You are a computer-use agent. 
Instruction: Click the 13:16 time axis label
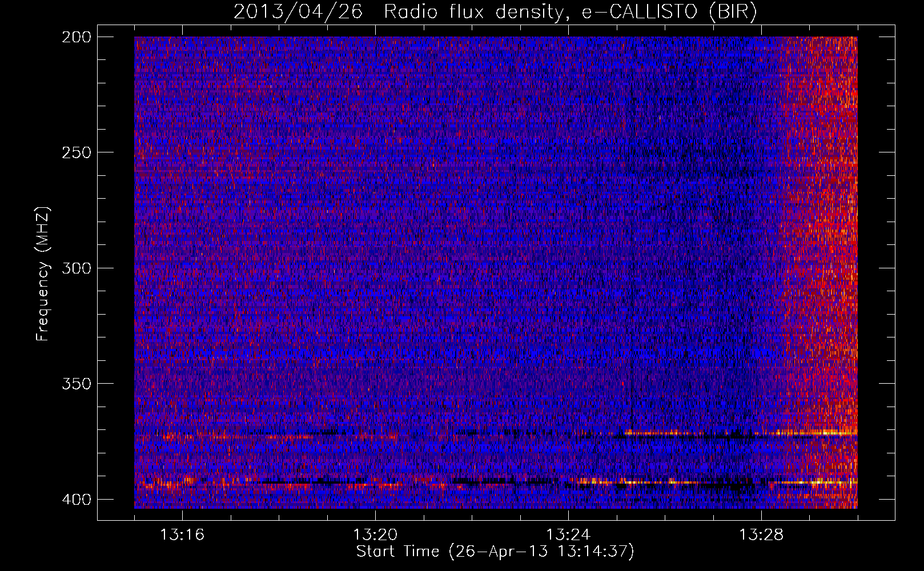[182, 534]
